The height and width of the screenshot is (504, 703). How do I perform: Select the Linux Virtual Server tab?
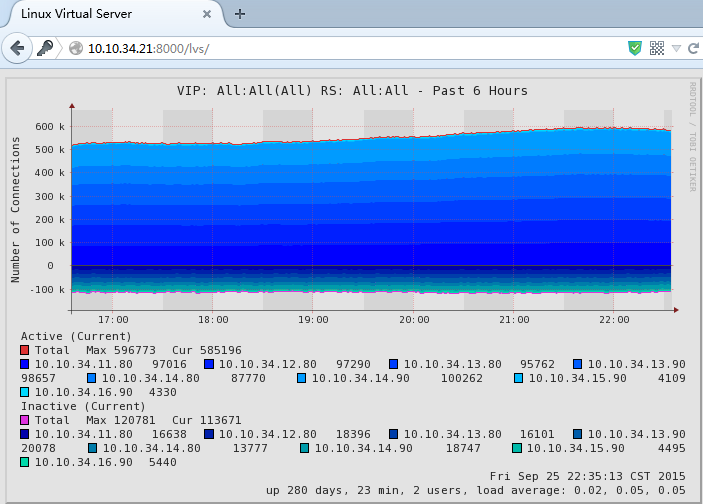[112, 14]
